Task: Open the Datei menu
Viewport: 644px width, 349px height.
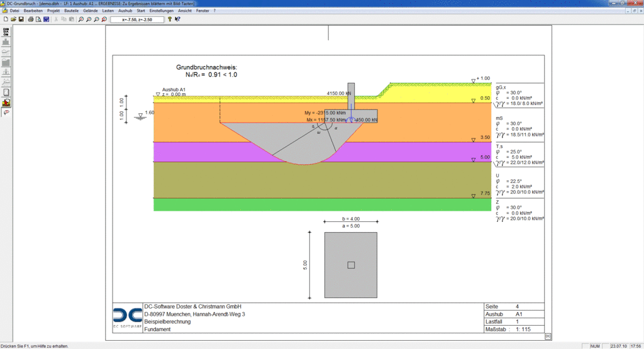Action: pyautogui.click(x=14, y=11)
